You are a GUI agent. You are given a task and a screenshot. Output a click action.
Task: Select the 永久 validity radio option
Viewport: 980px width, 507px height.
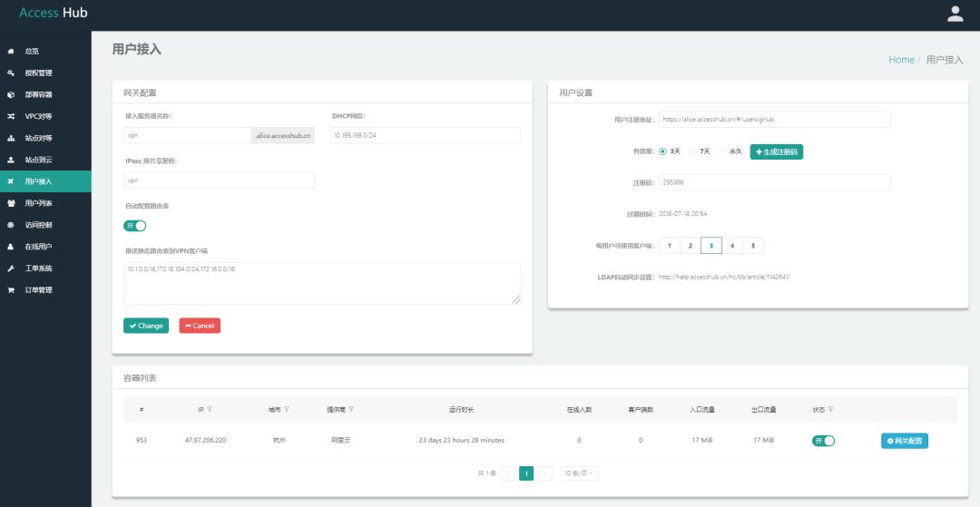click(722, 151)
